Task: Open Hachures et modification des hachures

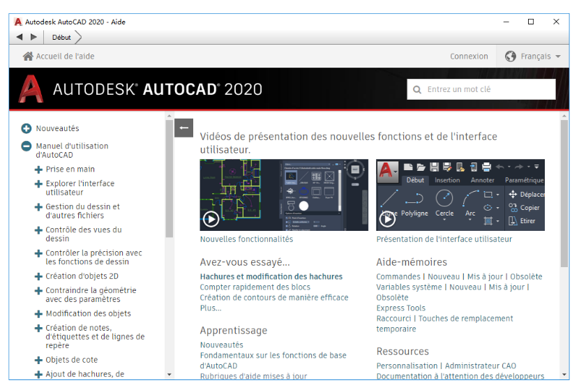Action: 271,276
